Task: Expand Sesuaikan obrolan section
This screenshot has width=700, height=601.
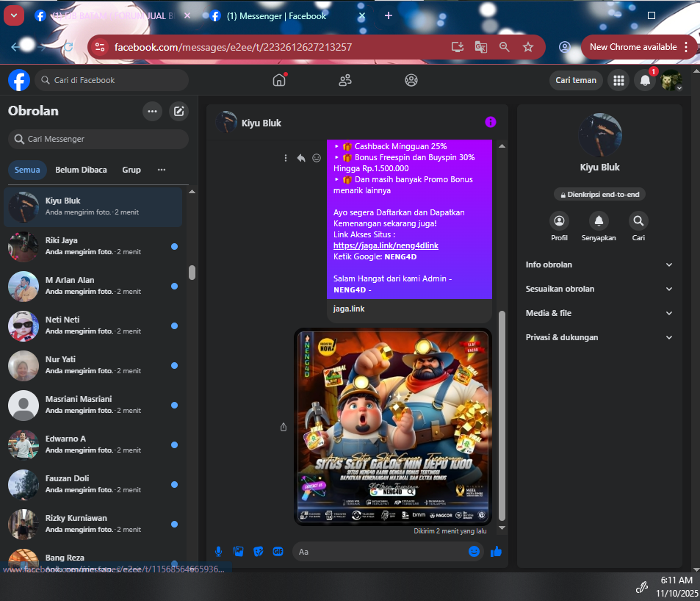Action: point(599,289)
